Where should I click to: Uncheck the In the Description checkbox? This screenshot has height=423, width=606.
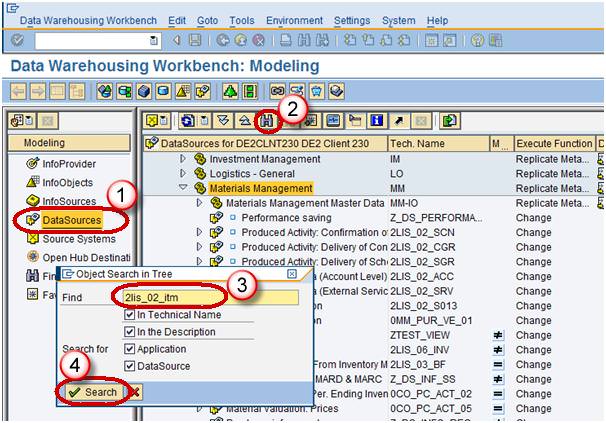[131, 332]
